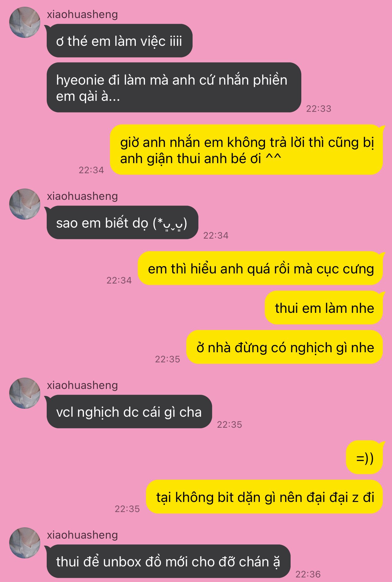
Task: Open xiaohuasheng name above "vcl nghịch dc" message
Action: click(82, 385)
